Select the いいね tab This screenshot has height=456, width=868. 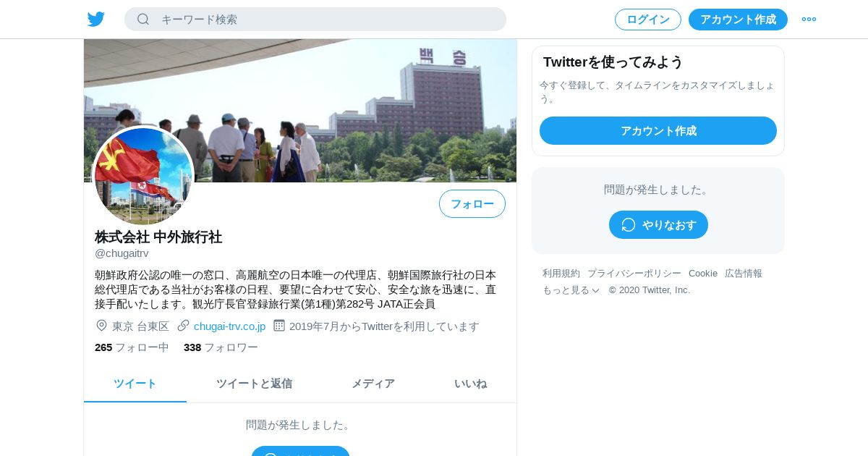470,384
